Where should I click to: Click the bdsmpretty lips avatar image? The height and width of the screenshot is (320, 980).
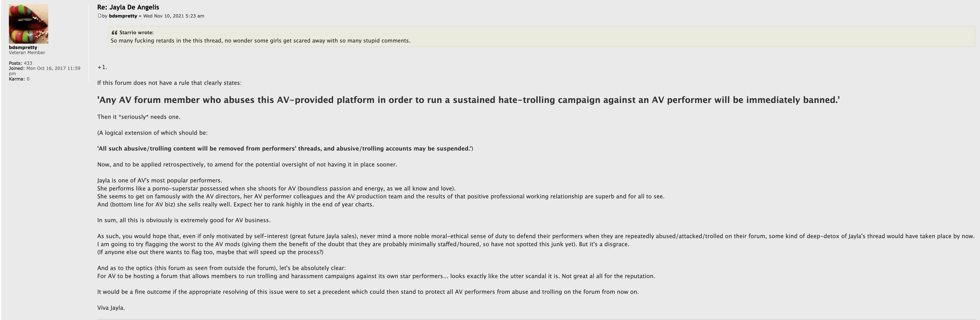point(29,24)
